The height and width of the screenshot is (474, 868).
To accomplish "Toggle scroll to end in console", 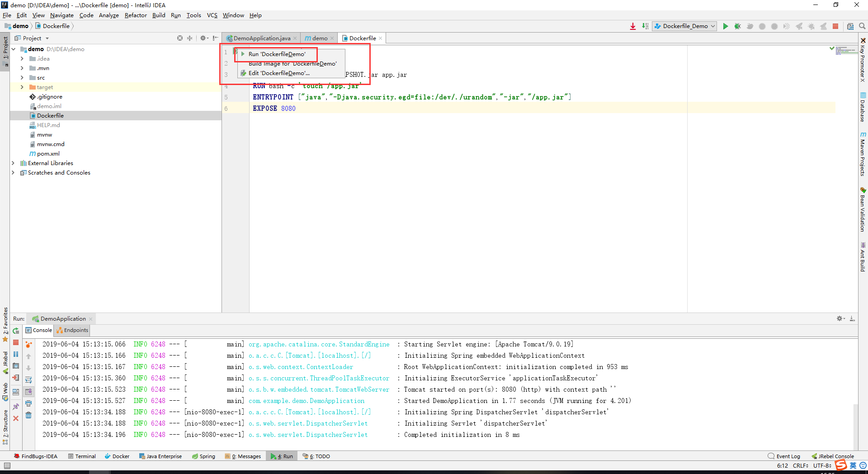I will point(28,392).
